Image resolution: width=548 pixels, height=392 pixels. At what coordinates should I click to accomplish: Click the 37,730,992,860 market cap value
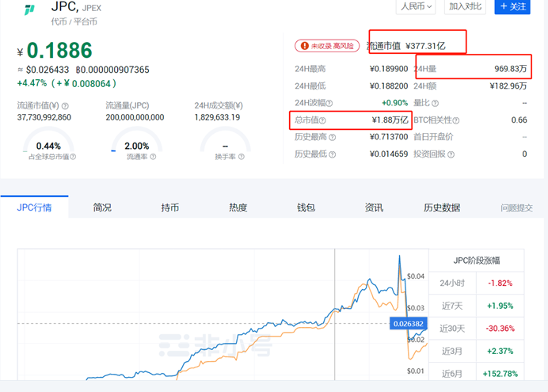(x=44, y=117)
